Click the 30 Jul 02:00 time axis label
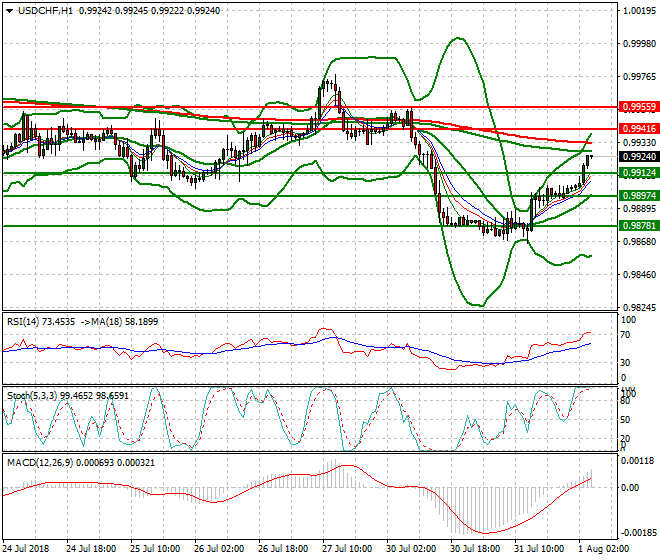Screen dimensions: 660x560 pos(411,549)
